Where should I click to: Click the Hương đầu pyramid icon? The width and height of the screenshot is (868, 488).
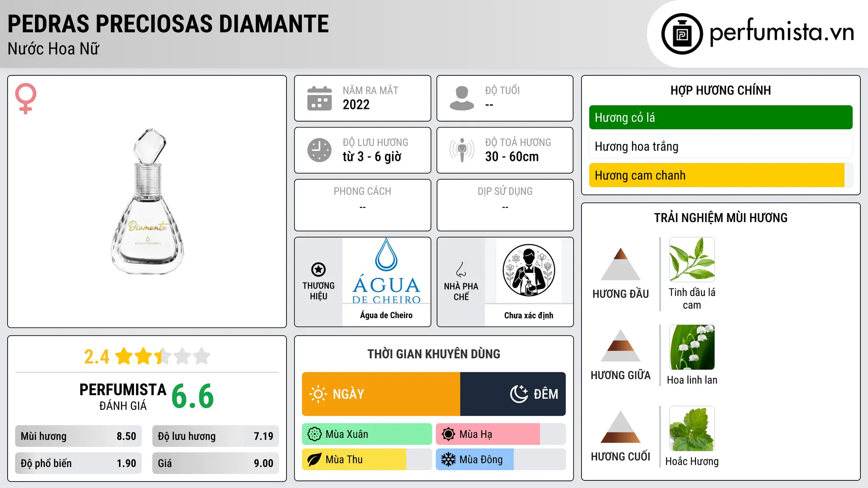tap(620, 264)
